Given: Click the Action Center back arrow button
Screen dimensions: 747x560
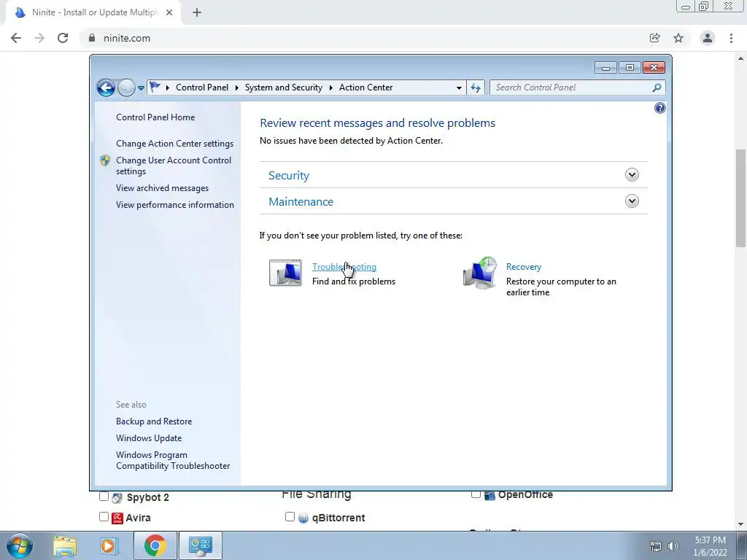Looking at the screenshot, I should pyautogui.click(x=106, y=87).
